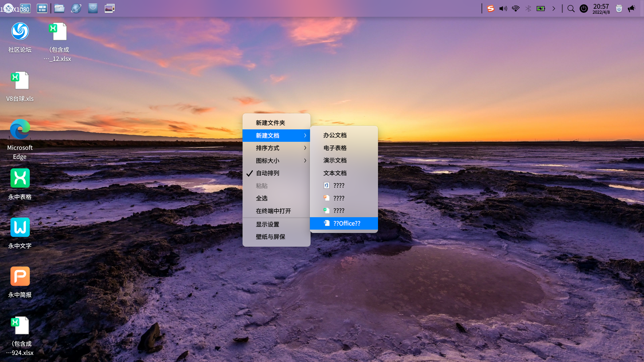This screenshot has width=644, height=362.
Task: Mute the speaker via tray volume icon
Action: click(503, 8)
